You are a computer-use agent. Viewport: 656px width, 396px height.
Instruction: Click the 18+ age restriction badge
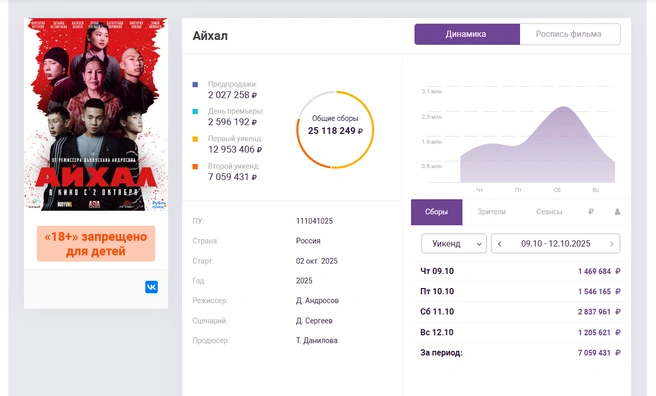96,244
